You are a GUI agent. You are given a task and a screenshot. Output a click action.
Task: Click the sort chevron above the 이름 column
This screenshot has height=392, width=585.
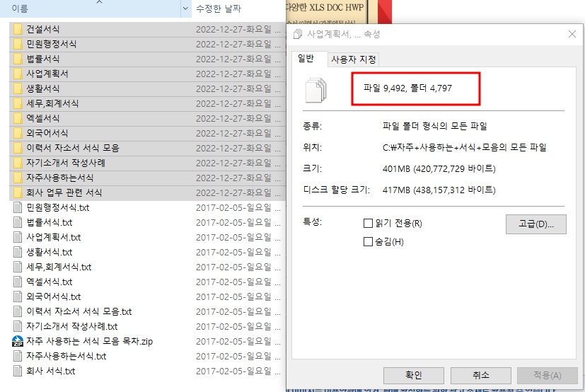pos(99,2)
